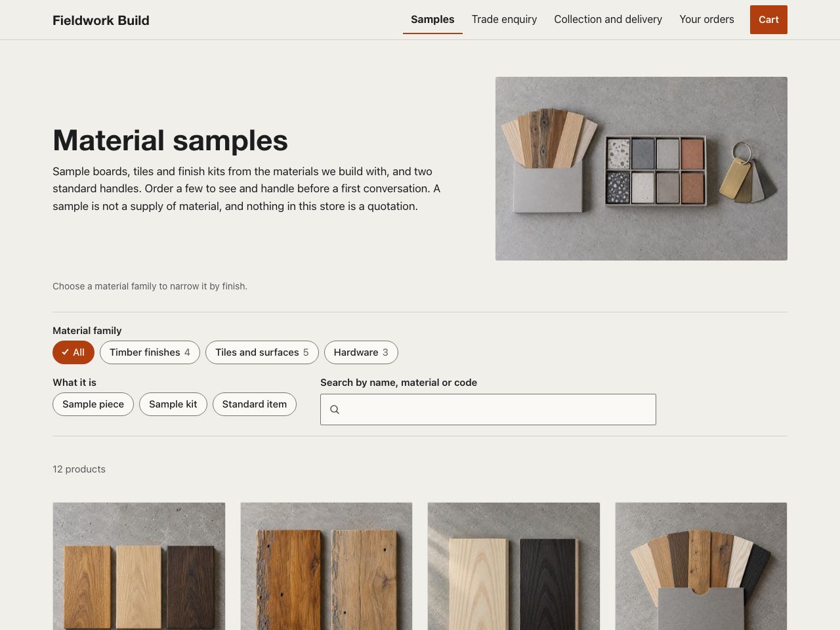Viewport: 840px width, 630px height.
Task: Toggle the Sample kit filter
Action: 173,404
